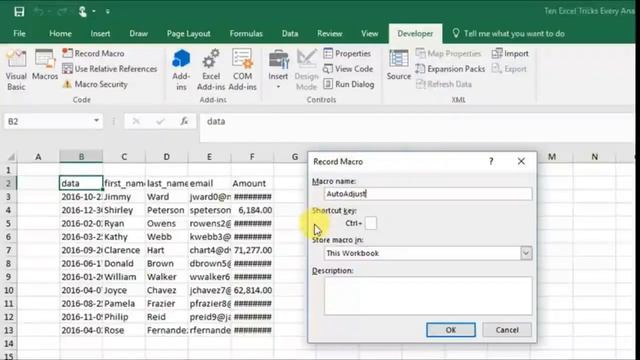
Task: Switch to the Home tab
Action: point(60,33)
